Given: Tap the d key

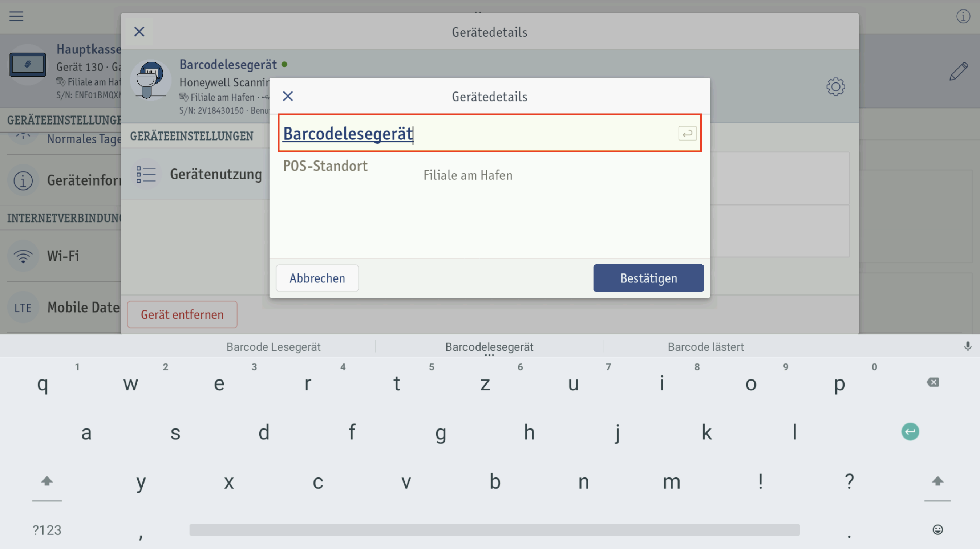Looking at the screenshot, I should click(x=264, y=432).
